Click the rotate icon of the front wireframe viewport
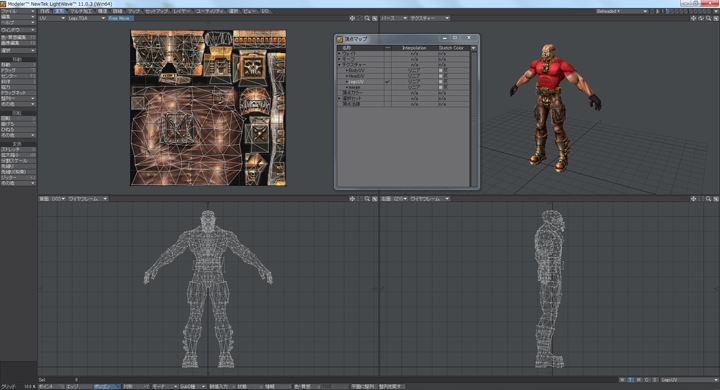 click(x=360, y=199)
